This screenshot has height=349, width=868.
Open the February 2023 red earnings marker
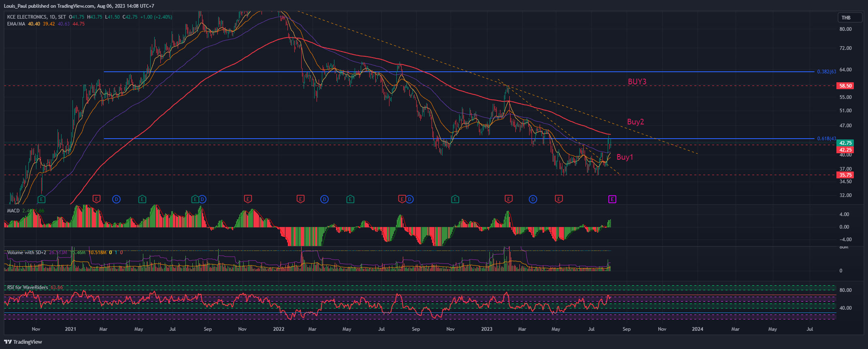coord(508,199)
